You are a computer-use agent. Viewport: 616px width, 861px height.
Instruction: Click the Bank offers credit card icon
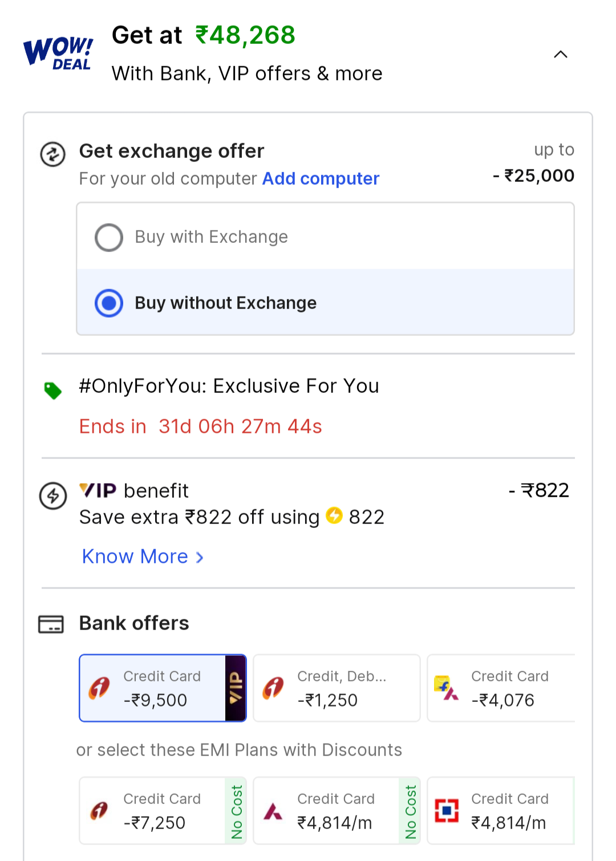51,624
